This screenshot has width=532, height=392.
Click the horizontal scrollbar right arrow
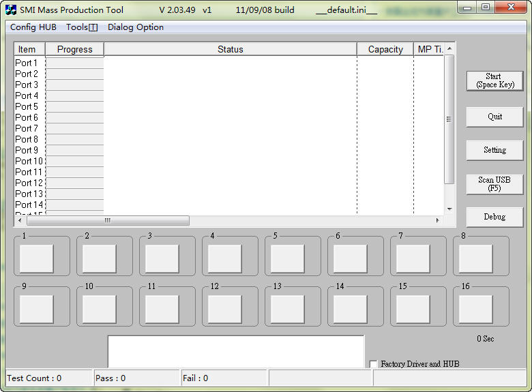click(x=438, y=221)
